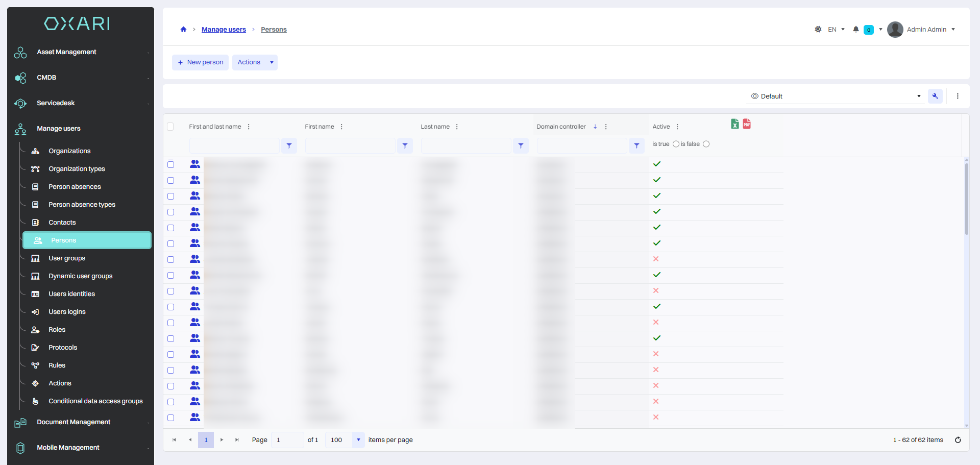Toggle the select-all header checkbox
980x465 pixels.
click(170, 127)
